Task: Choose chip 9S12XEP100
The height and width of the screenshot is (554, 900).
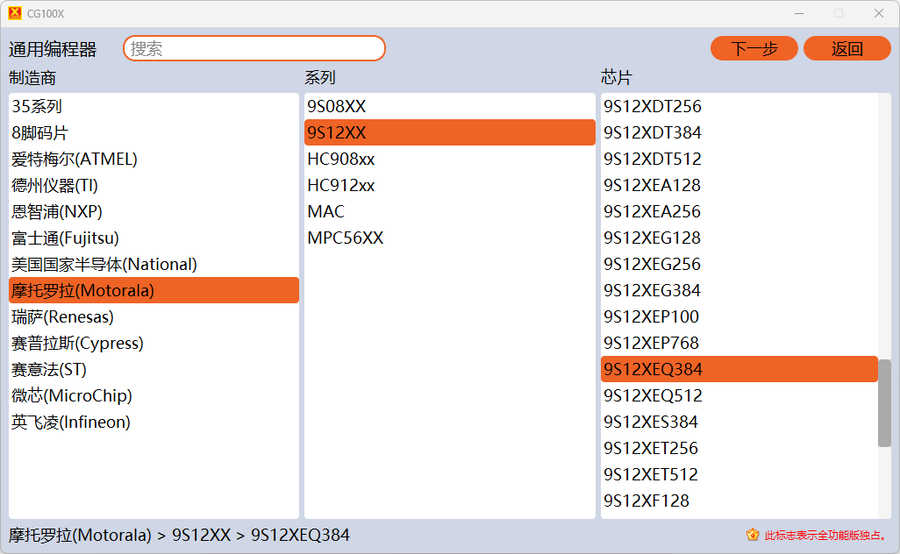Action: click(x=651, y=317)
